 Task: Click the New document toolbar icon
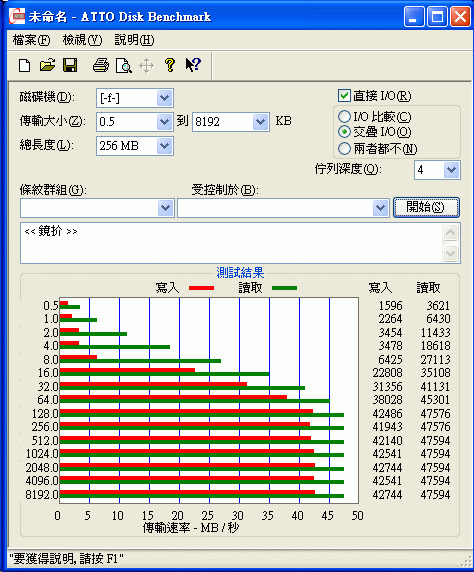click(25, 66)
